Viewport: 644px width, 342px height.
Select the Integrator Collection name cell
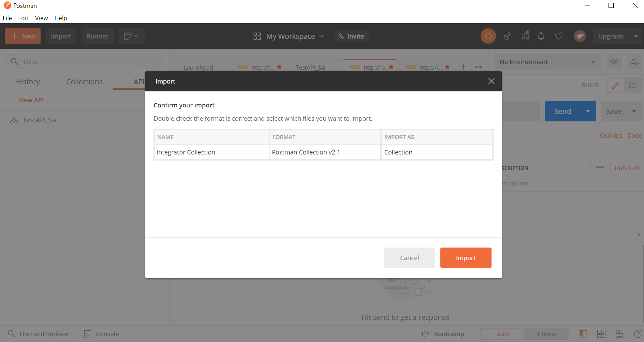[x=211, y=152]
